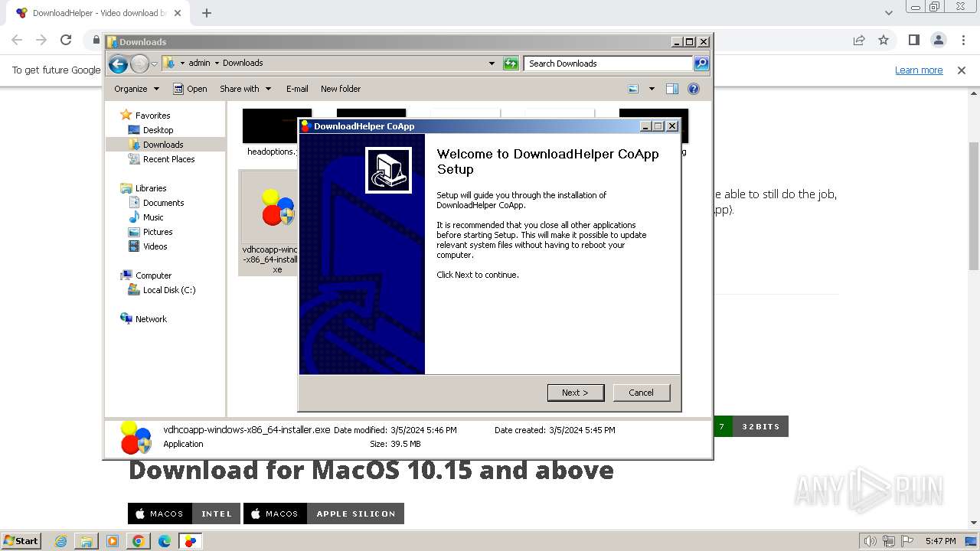Open Edge taskbar icon
This screenshot has width=980, height=551.
(165, 541)
